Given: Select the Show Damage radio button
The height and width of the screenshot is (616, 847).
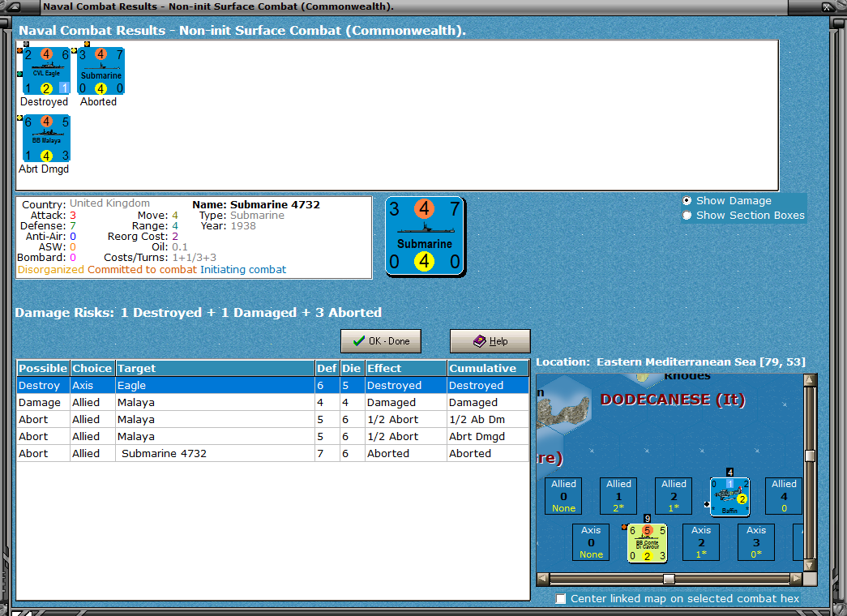Looking at the screenshot, I should point(687,200).
